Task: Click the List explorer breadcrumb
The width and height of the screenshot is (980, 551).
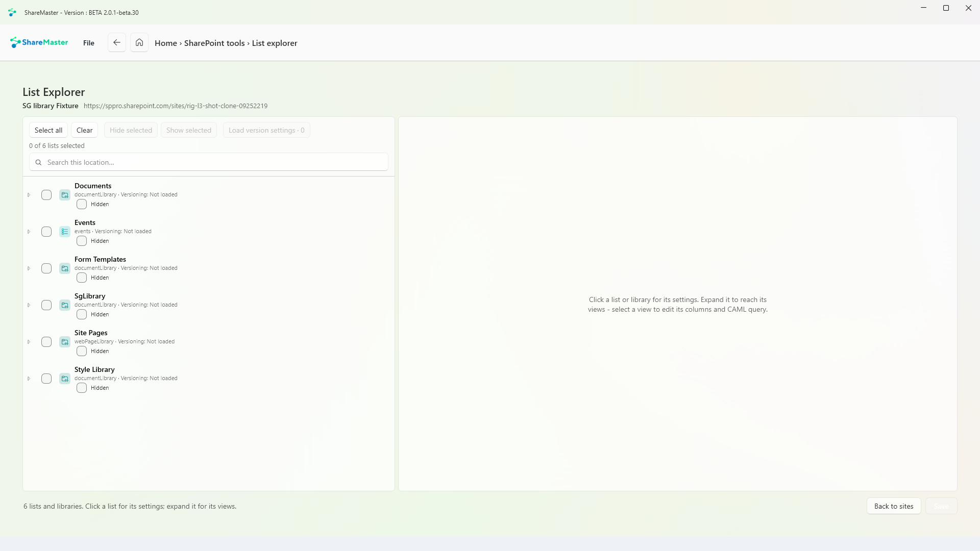Action: click(275, 43)
